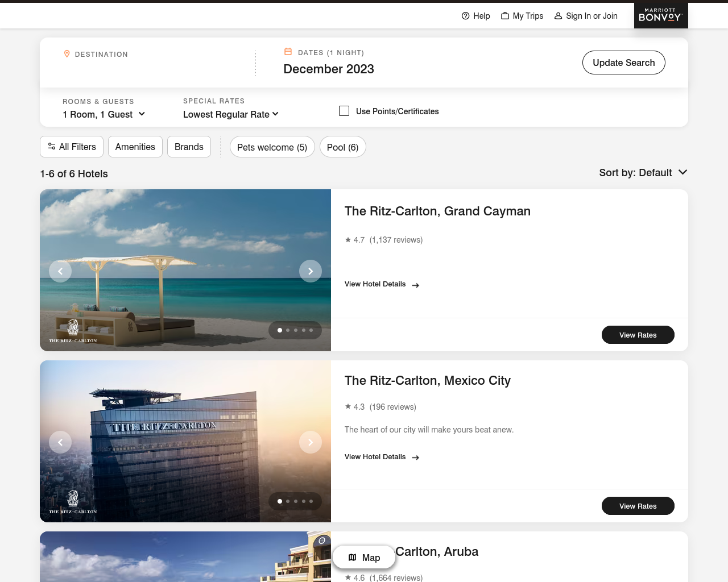Image resolution: width=728 pixels, height=582 pixels.
Task: Open My Trips
Action: [x=522, y=16]
